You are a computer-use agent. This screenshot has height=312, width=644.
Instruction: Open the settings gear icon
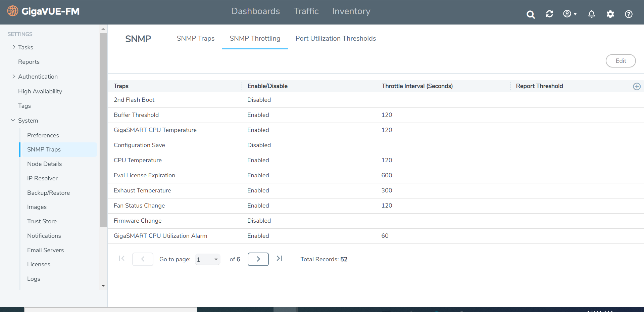pos(610,14)
